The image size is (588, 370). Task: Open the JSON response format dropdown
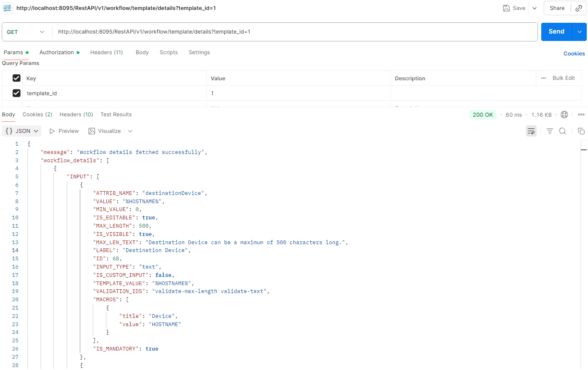[x=22, y=131]
